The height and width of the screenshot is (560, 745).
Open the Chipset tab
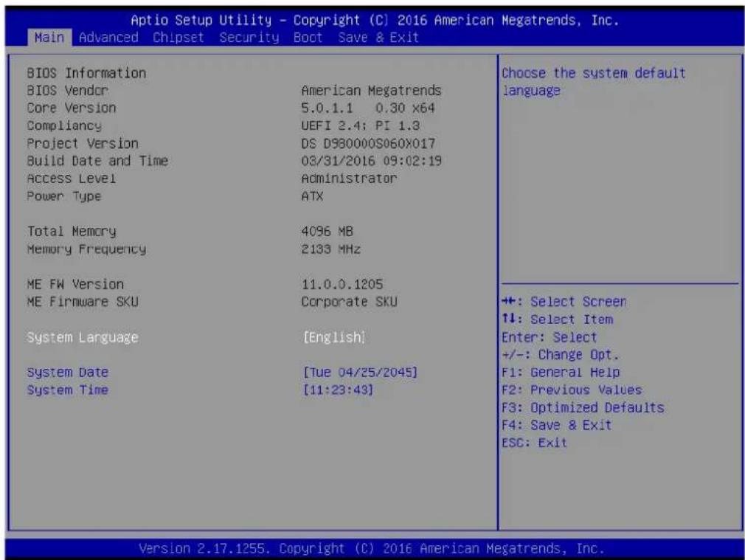pyautogui.click(x=179, y=38)
